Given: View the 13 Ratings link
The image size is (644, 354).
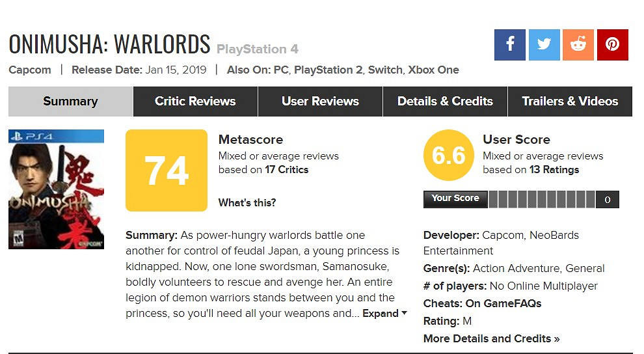Looking at the screenshot, I should pos(554,170).
